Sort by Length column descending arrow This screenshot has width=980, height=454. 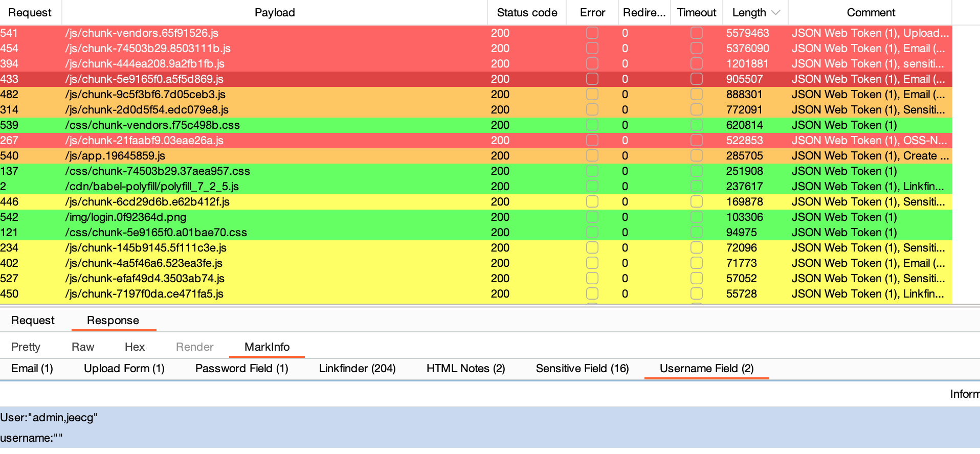point(775,13)
